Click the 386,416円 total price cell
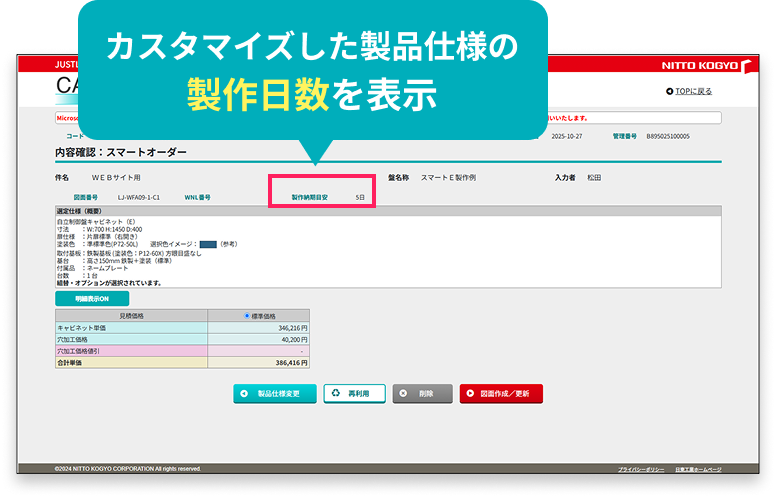776x498 pixels. [259, 363]
